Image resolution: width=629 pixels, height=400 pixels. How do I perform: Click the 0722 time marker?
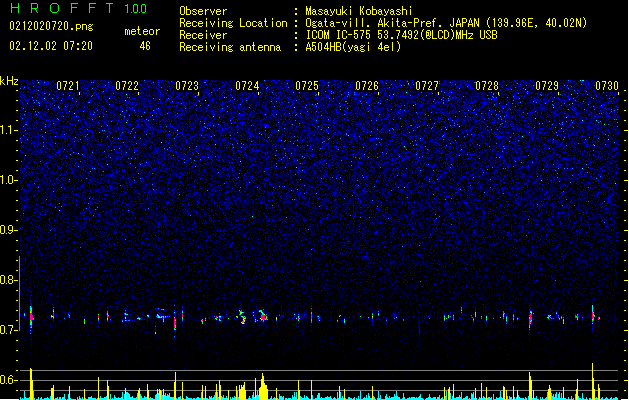coord(127,86)
